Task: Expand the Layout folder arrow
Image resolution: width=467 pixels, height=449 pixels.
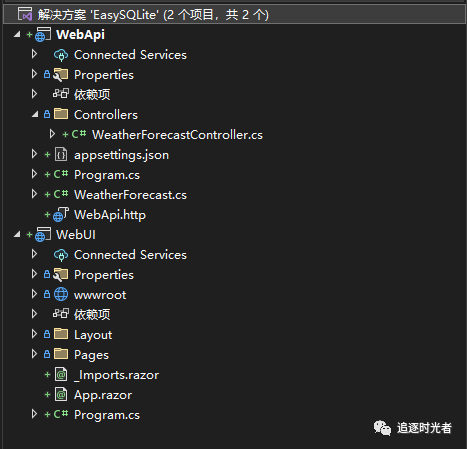Action: point(34,334)
